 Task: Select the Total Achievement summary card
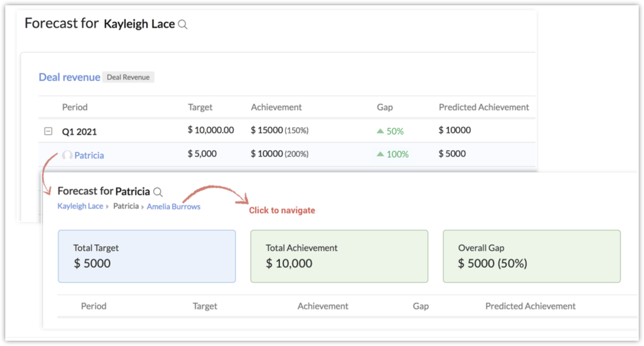point(339,256)
